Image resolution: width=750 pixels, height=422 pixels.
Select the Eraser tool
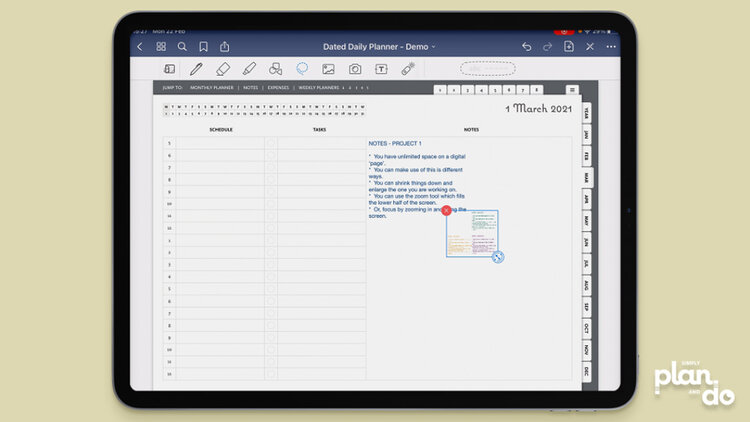pyautogui.click(x=222, y=69)
